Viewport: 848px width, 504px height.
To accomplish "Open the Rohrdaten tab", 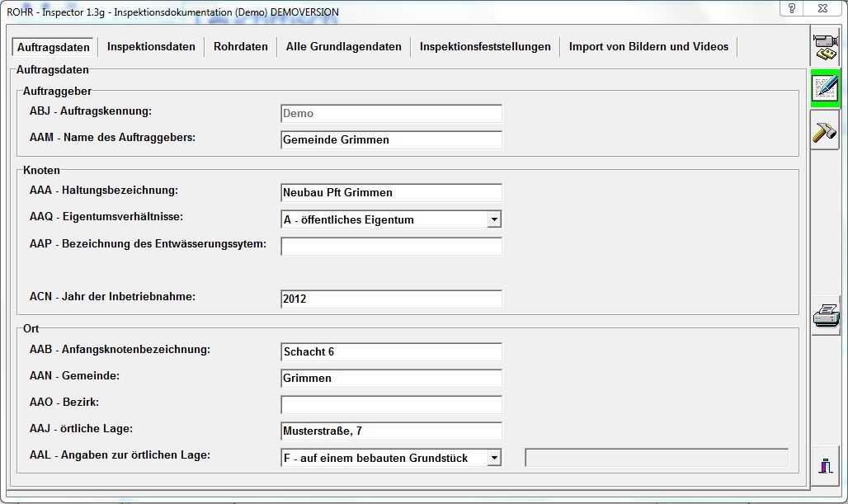I will 240,47.
